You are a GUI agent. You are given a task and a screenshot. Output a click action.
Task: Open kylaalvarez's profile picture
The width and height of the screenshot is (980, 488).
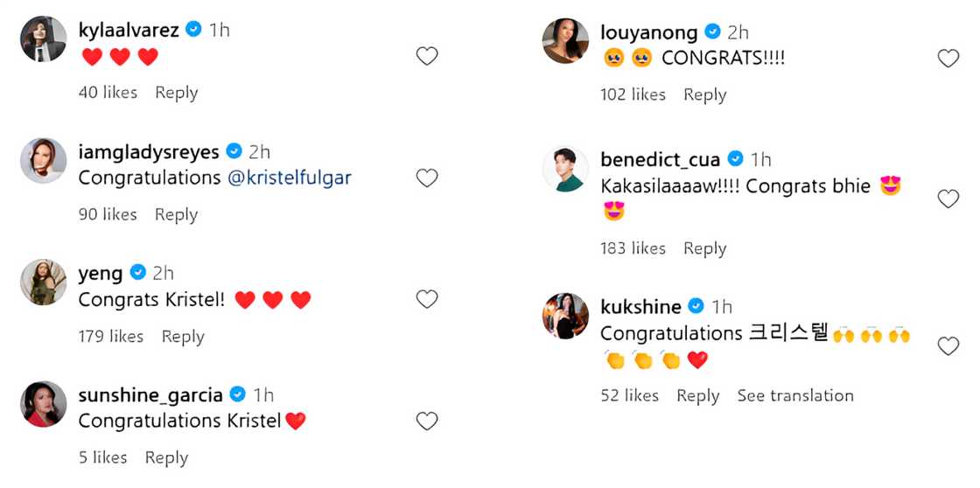(44, 39)
